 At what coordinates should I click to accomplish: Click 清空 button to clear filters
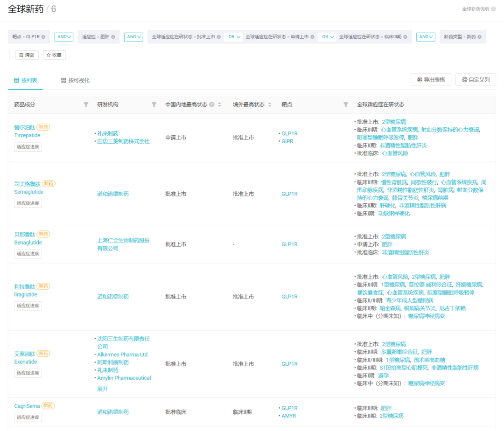(x=27, y=55)
